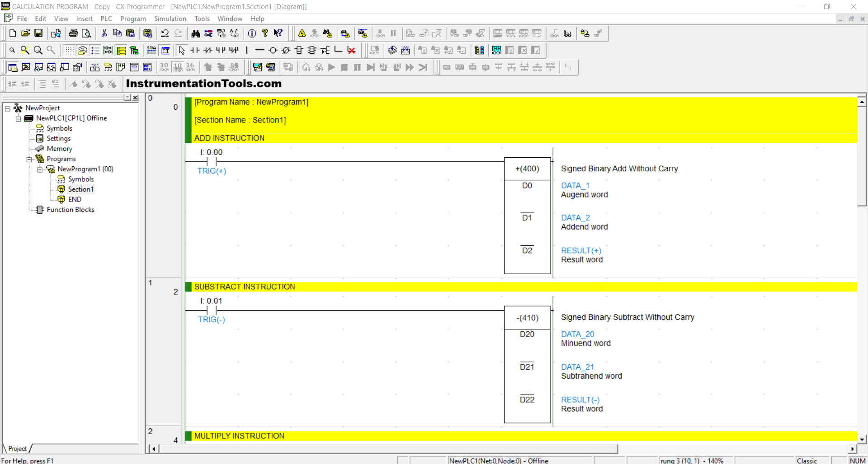Select Zoom In magnifier icon
This screenshot has width=868, height=464.
pyautogui.click(x=38, y=50)
